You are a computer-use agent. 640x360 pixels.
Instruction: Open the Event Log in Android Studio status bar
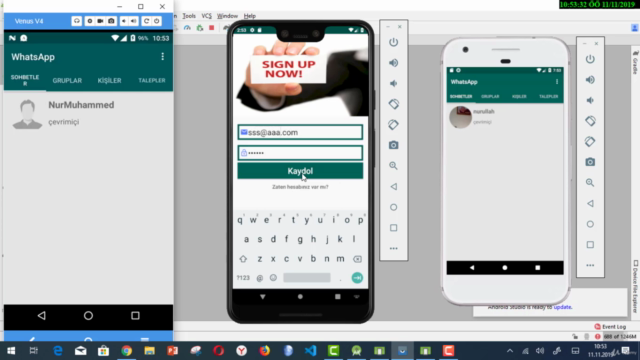click(x=610, y=327)
